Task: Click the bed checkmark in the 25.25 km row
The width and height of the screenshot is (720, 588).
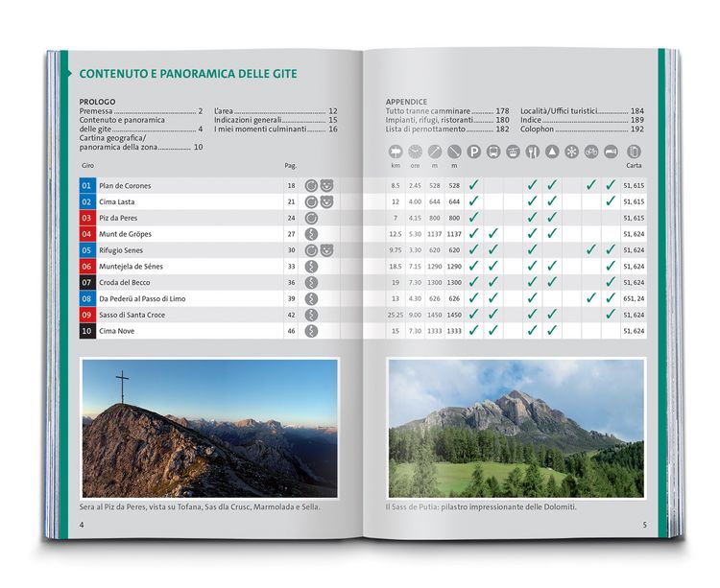Action: point(611,315)
